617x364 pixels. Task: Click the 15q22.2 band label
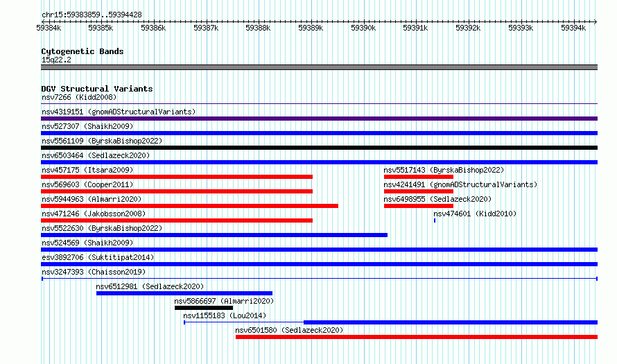(56, 60)
